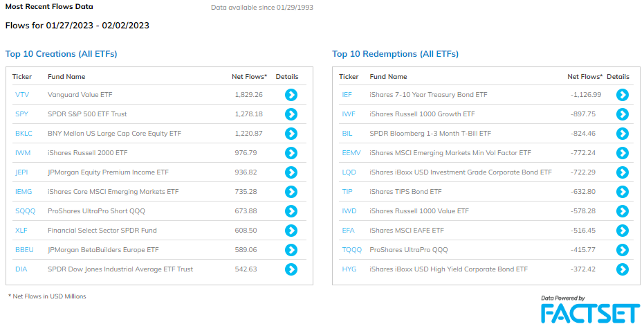
Task: Open the TQQQ ticker link
Action: (351, 249)
